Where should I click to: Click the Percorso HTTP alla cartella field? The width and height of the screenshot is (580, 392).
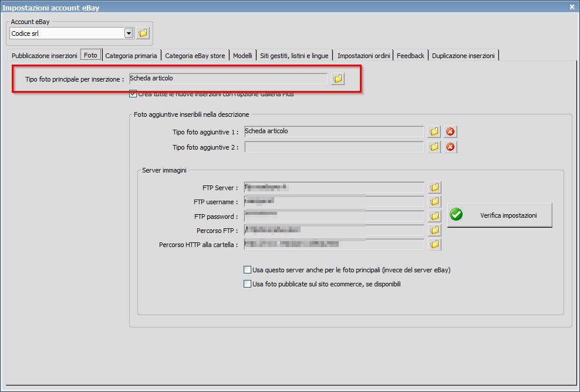click(x=334, y=244)
